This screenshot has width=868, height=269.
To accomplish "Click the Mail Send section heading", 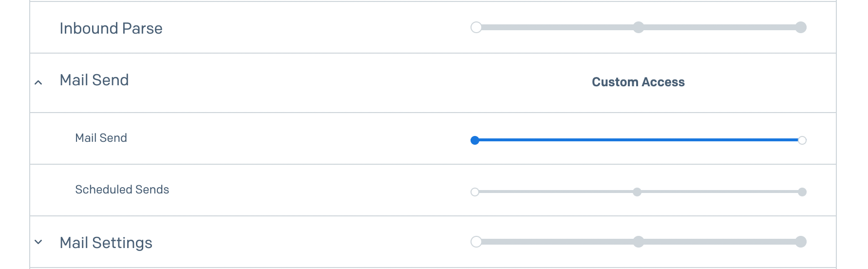I will point(94,80).
